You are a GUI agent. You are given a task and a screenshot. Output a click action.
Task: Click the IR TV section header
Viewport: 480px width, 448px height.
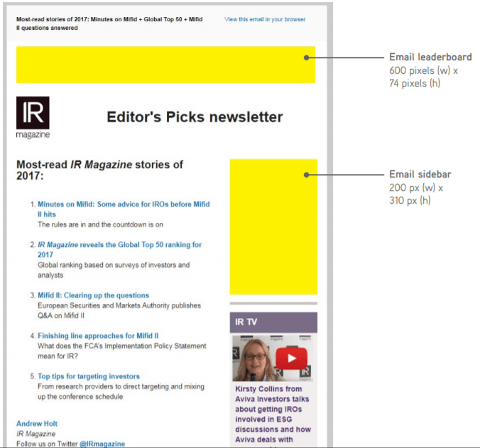point(273,322)
